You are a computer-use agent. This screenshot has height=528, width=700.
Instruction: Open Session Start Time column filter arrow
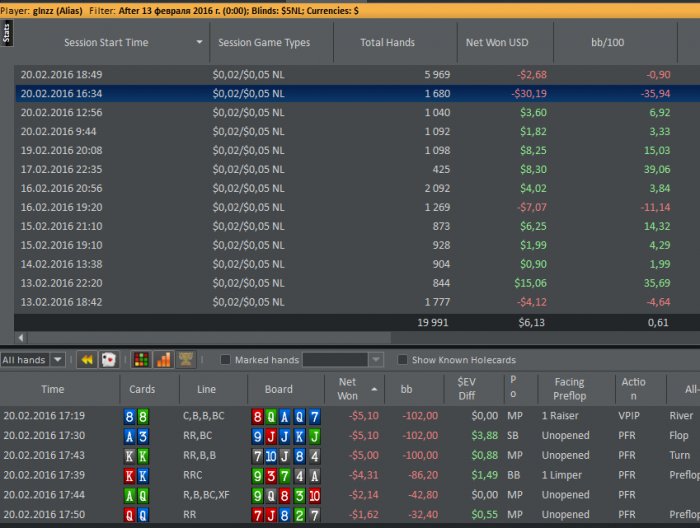[200, 43]
